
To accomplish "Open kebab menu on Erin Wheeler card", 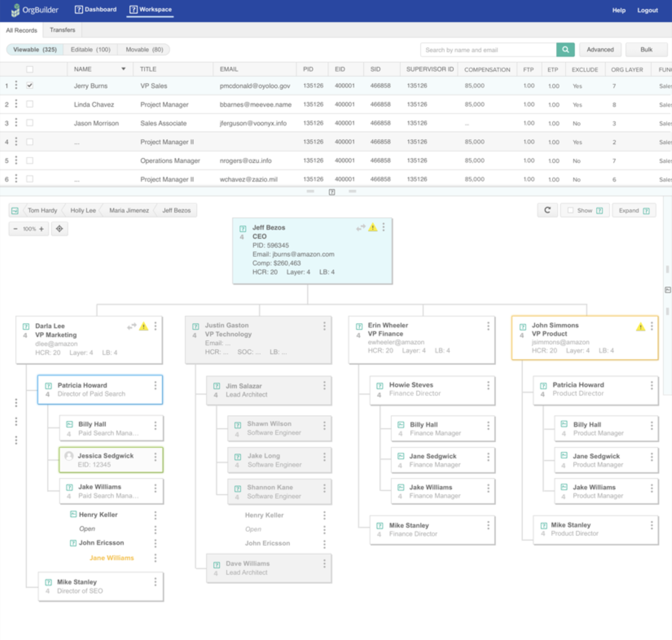I will pyautogui.click(x=488, y=326).
